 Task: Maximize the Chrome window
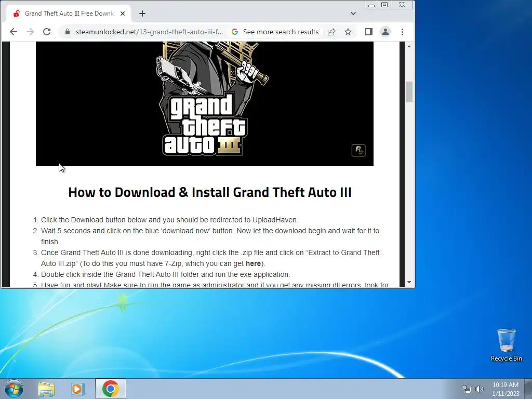coord(384,5)
